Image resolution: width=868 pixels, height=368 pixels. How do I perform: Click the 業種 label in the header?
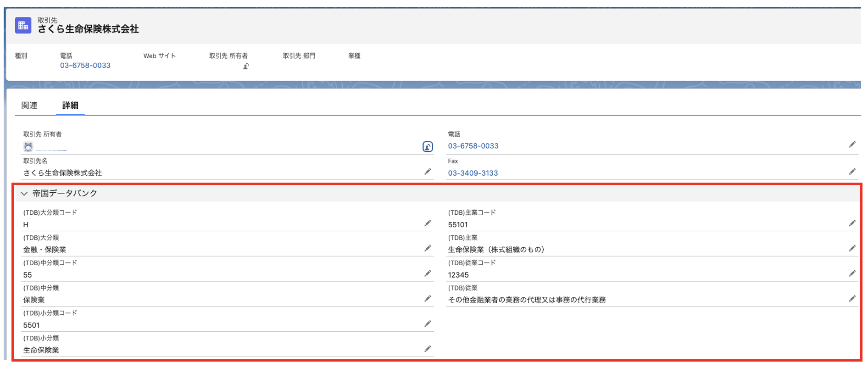coord(354,56)
